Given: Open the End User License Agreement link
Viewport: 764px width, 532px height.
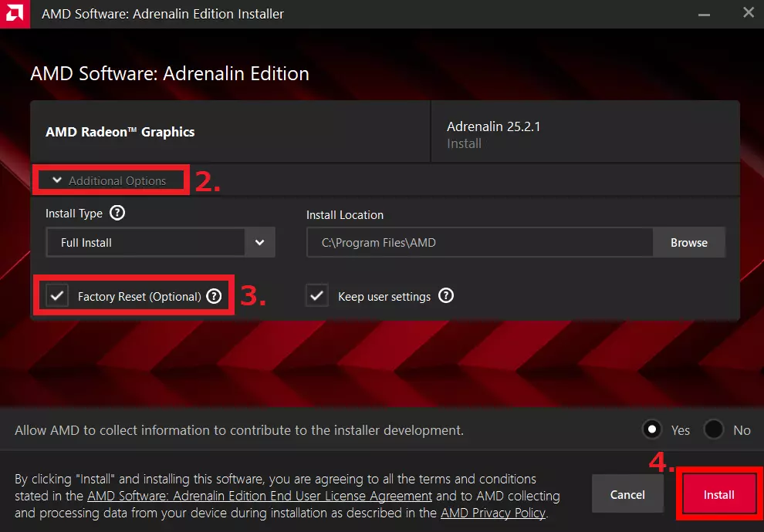Looking at the screenshot, I should (259, 496).
